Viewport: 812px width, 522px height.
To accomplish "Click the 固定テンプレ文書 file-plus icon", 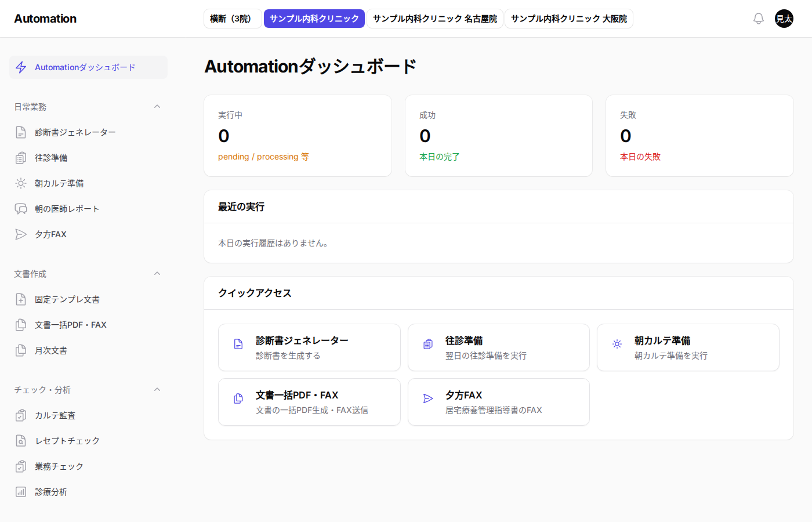I will point(21,299).
